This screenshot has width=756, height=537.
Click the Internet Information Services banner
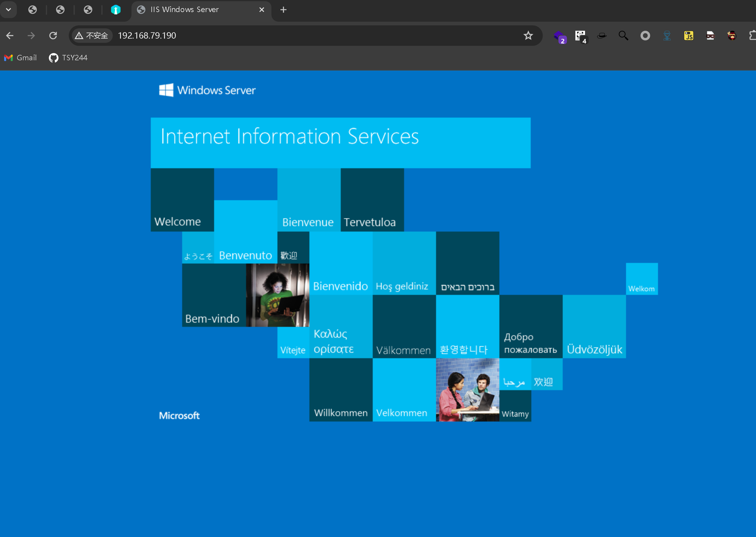point(341,143)
